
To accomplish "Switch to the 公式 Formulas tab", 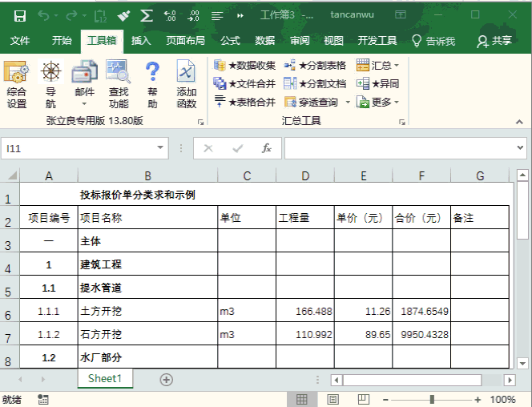I will [x=230, y=41].
